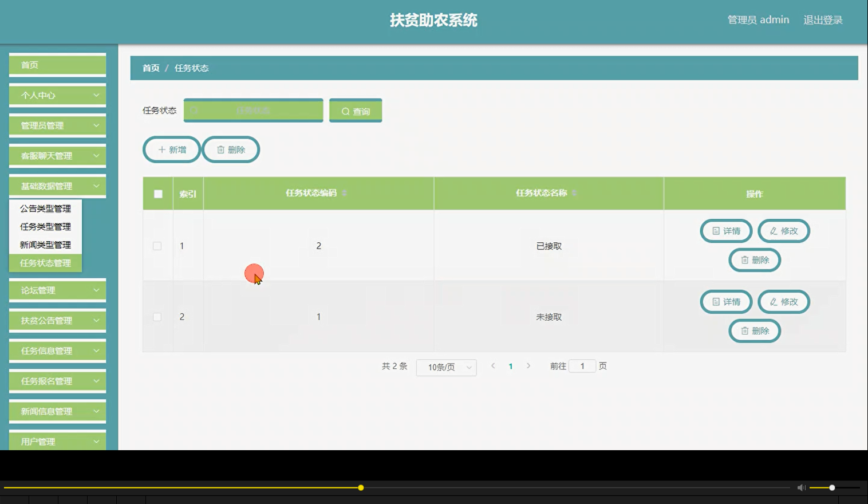Screen dimensions: 868x504
Task: Sort the table by 任务状态名称 column
Action: [574, 193]
